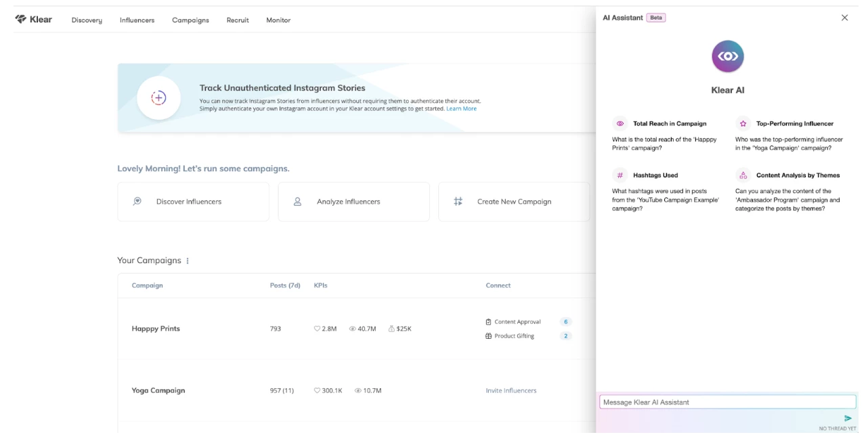Go to the Recruit section
Image resolution: width=868 pixels, height=441 pixels.
[x=238, y=20]
